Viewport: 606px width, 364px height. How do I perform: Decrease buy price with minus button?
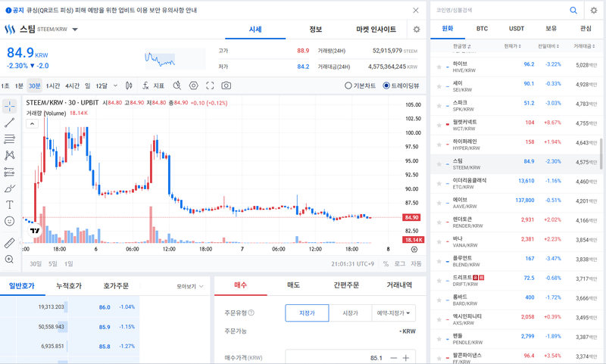coord(393,358)
